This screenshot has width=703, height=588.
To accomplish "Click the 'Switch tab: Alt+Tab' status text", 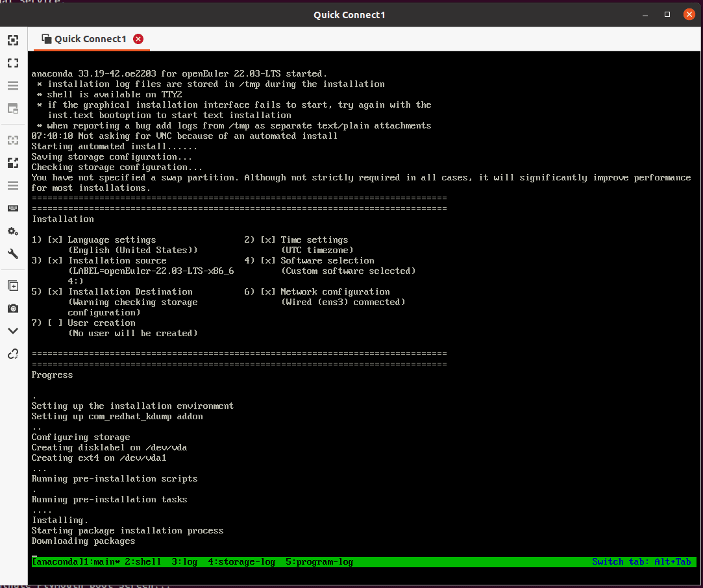I will tap(641, 562).
